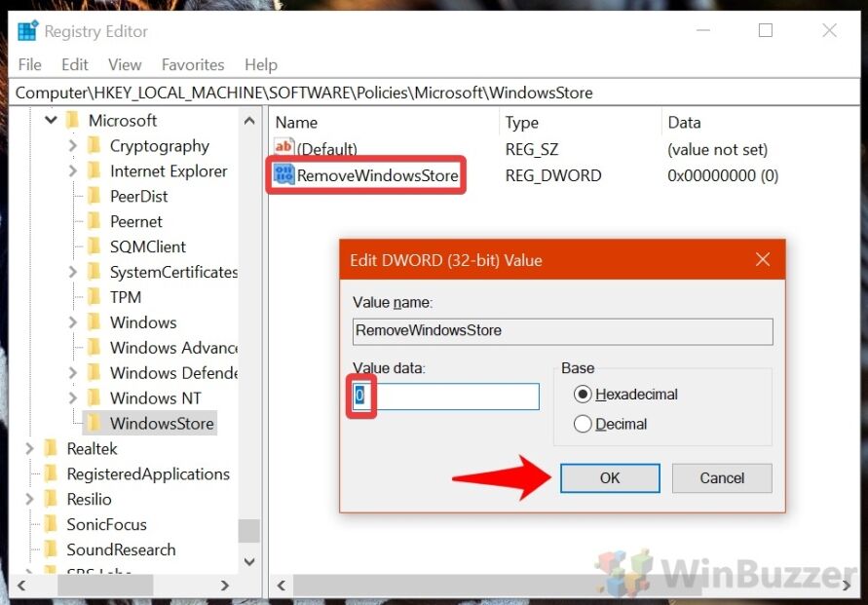Image resolution: width=868 pixels, height=605 pixels.
Task: Click the SoundResearch folder icon
Action: coord(51,549)
